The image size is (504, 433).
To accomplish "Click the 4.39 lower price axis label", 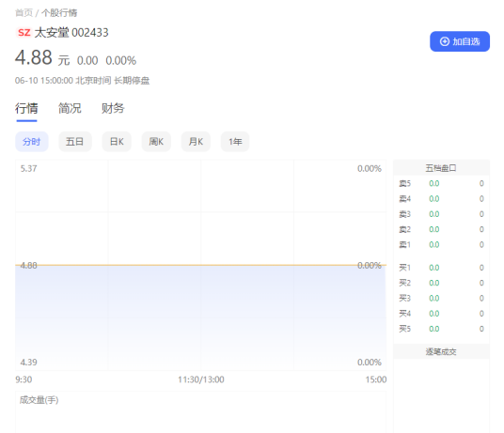I will (x=28, y=362).
